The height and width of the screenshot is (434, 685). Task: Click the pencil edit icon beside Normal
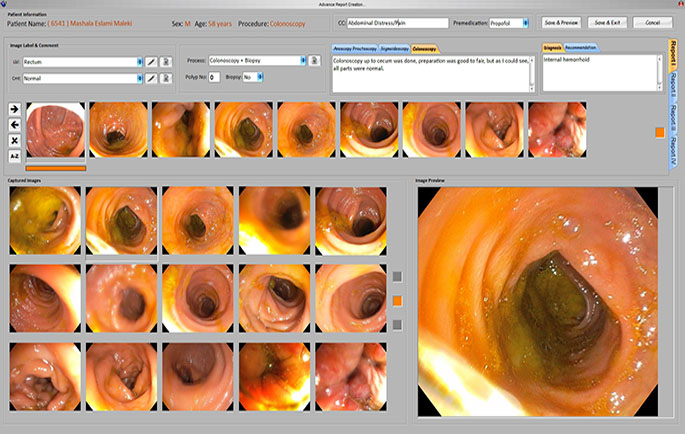(x=150, y=76)
